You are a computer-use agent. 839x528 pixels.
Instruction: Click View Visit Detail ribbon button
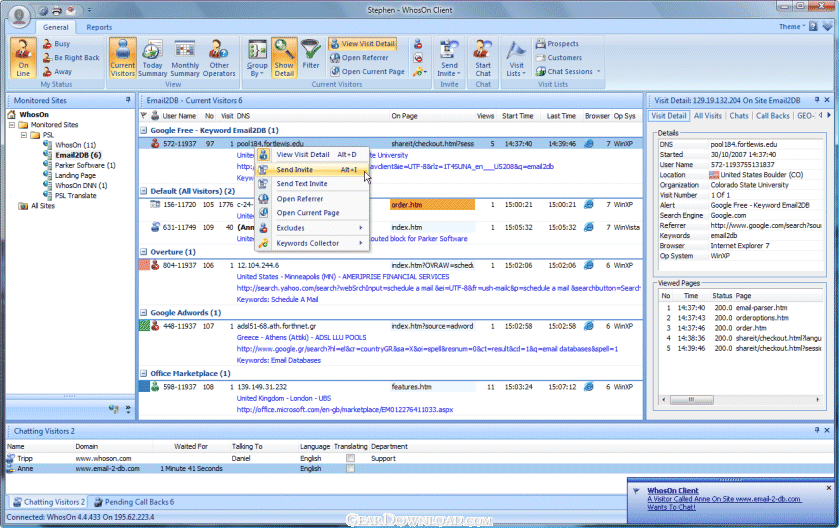[362, 44]
